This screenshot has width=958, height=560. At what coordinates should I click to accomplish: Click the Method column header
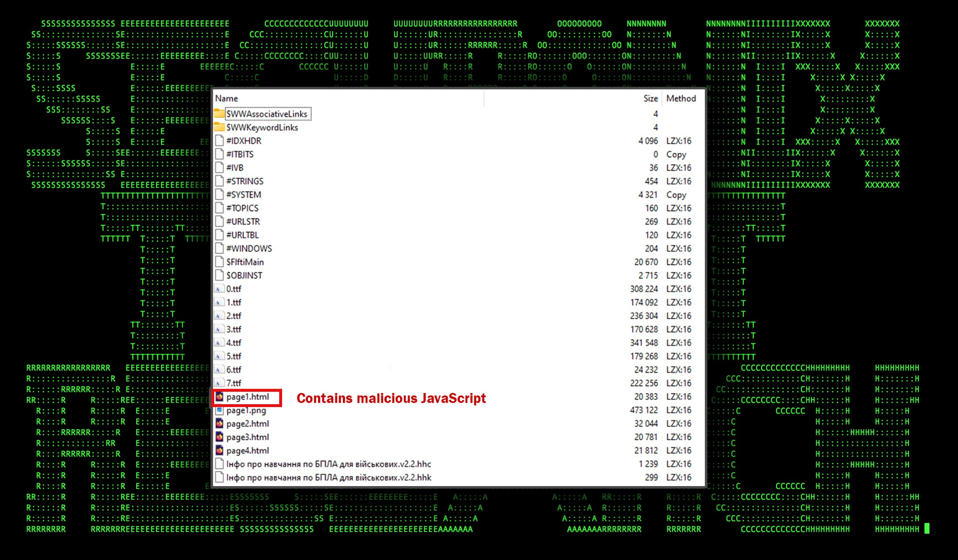pyautogui.click(x=681, y=99)
